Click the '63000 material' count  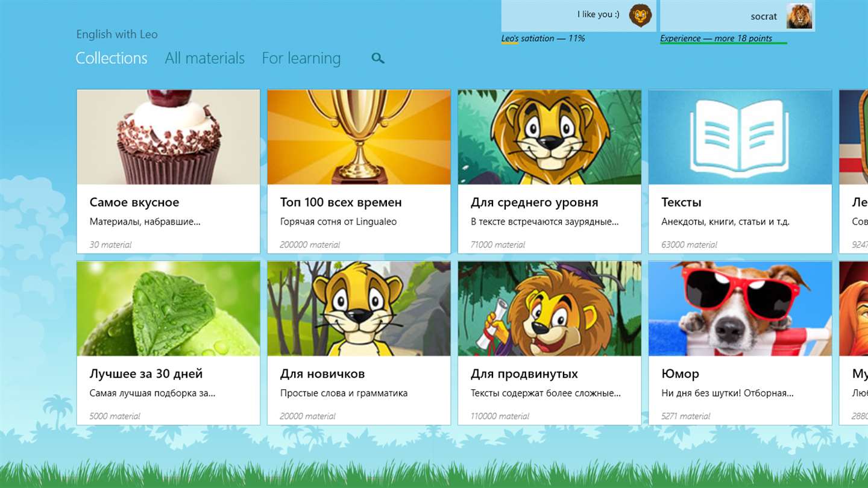[689, 245]
